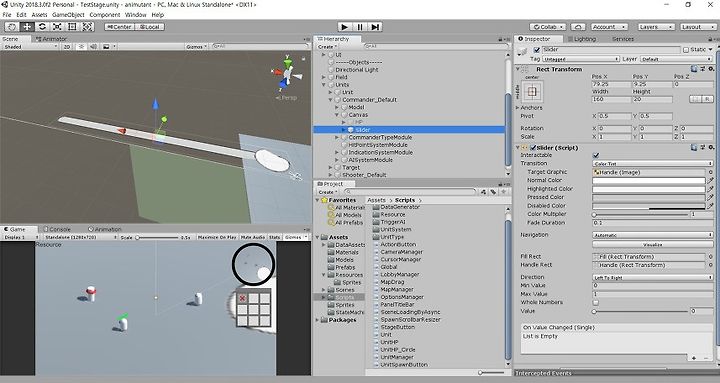Viewport: 720px width, 383px height.
Task: Toggle the Slider object active checkbox
Action: click(536, 50)
